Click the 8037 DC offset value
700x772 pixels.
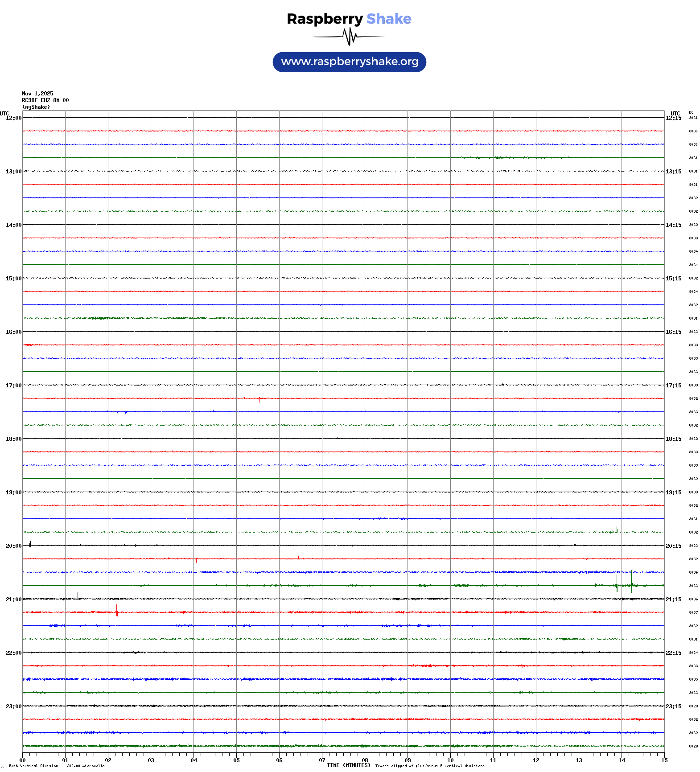[x=693, y=612]
